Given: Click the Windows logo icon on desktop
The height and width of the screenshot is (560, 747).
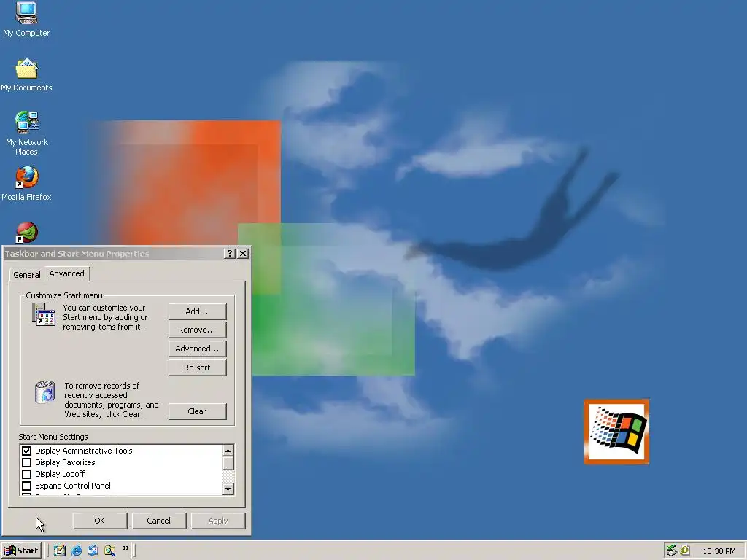Looking at the screenshot, I should pyautogui.click(x=616, y=432).
